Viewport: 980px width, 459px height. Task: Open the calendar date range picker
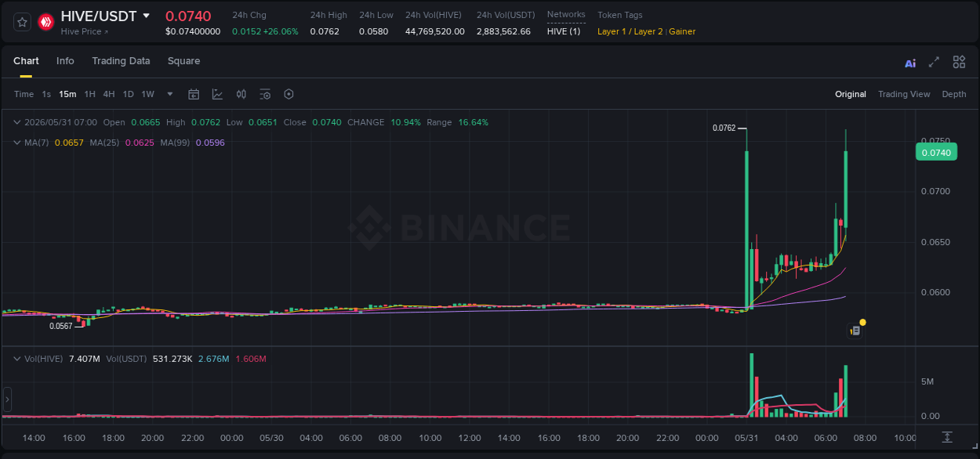coord(194,94)
